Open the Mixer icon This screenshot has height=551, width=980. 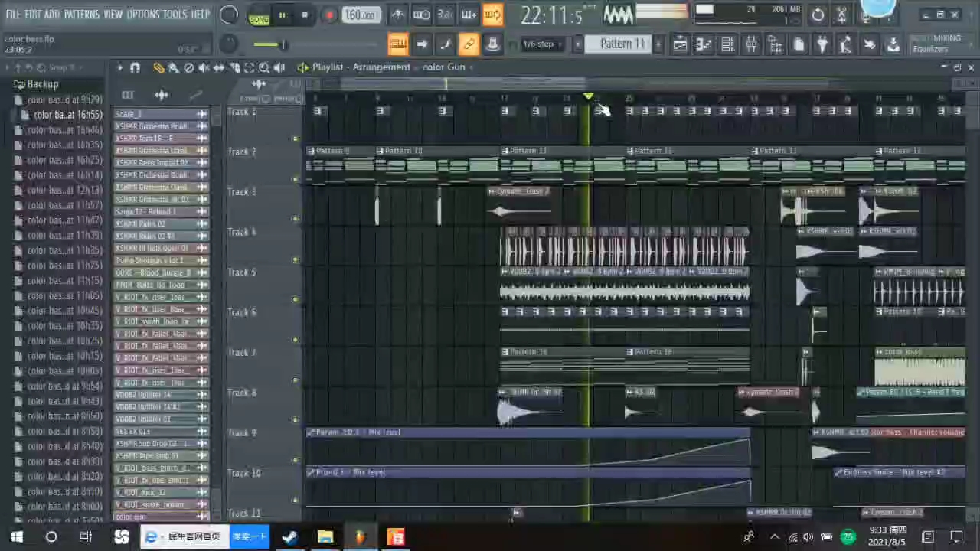pos(751,45)
